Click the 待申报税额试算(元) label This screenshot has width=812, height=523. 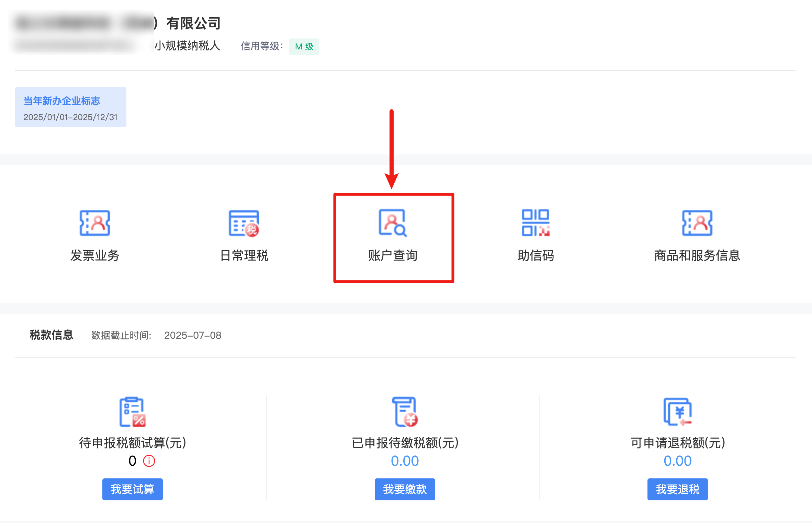pyautogui.click(x=133, y=443)
